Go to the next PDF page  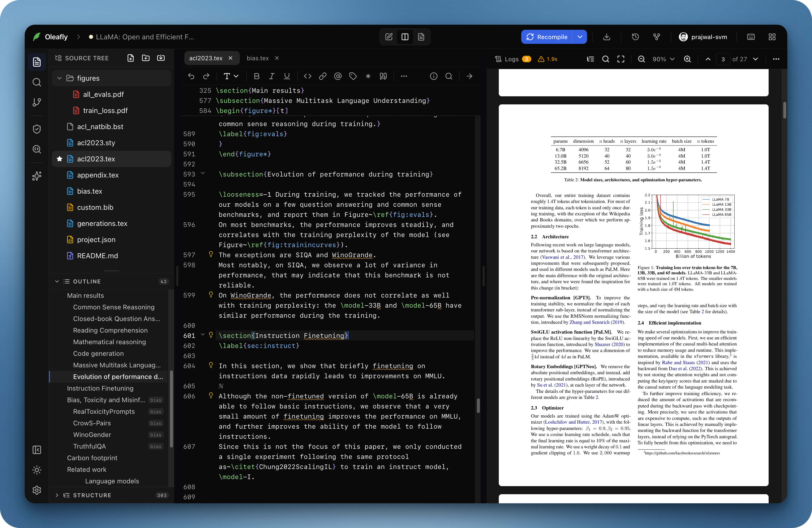click(755, 59)
